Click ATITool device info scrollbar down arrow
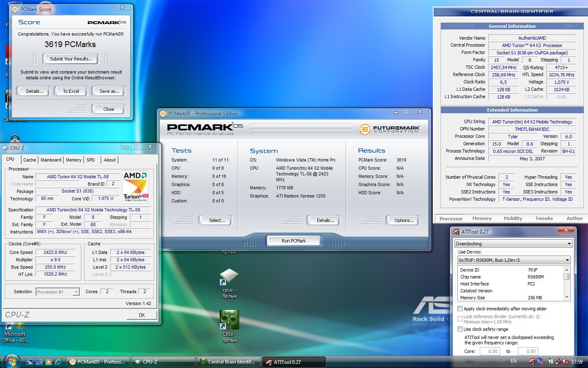The image size is (588, 368). tap(567, 297)
